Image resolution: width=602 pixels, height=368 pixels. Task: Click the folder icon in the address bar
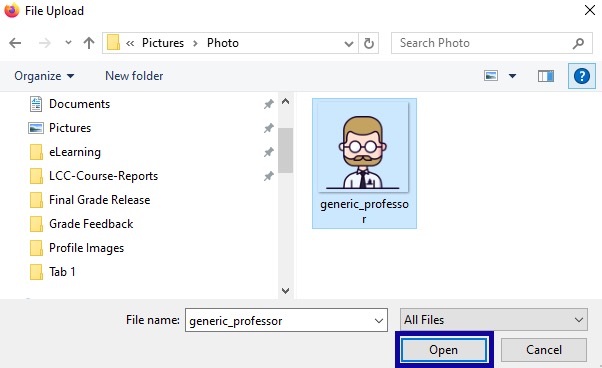(x=113, y=43)
